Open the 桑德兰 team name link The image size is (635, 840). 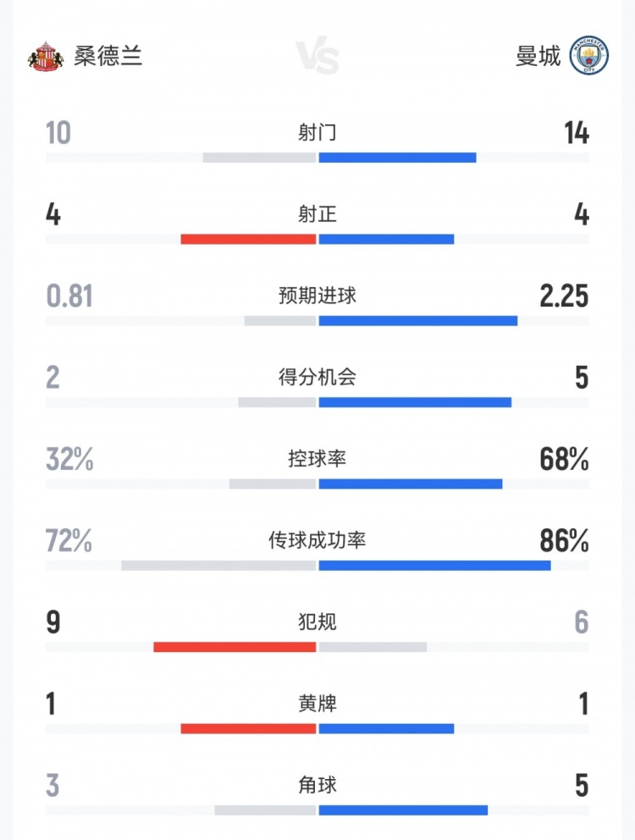click(108, 56)
